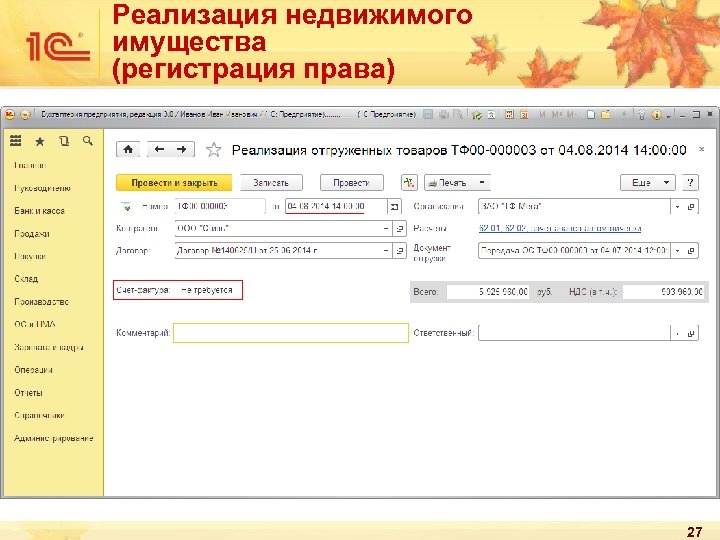Expand the Печать dropdown arrow
This screenshot has height=540, width=720.
coord(482,182)
